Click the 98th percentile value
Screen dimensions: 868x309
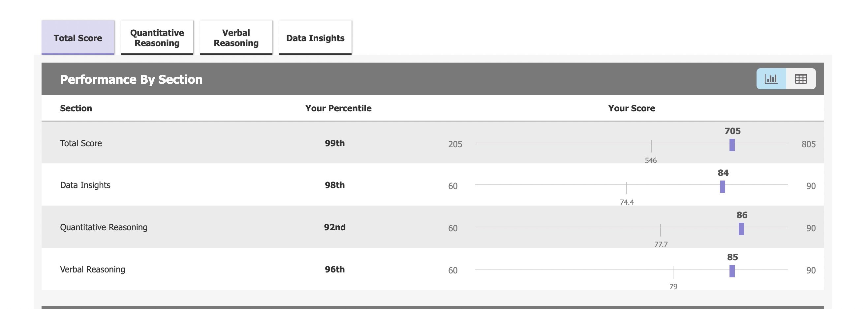[x=335, y=185]
